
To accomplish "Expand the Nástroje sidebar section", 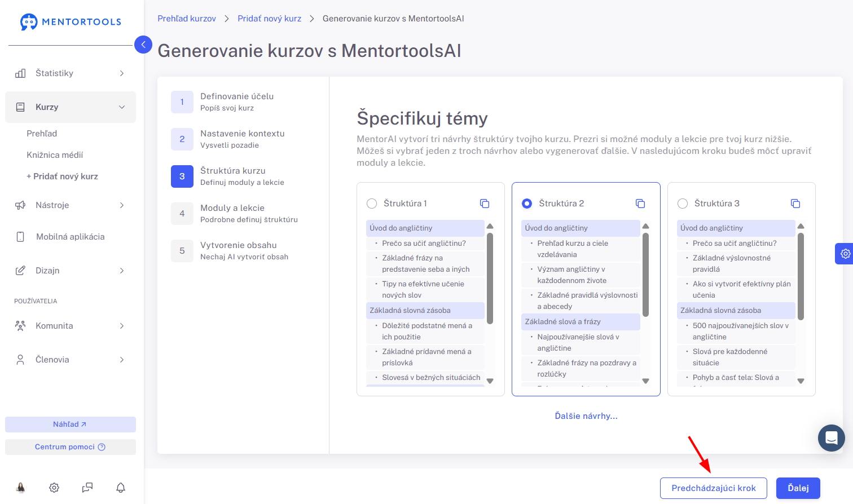I will (x=71, y=205).
